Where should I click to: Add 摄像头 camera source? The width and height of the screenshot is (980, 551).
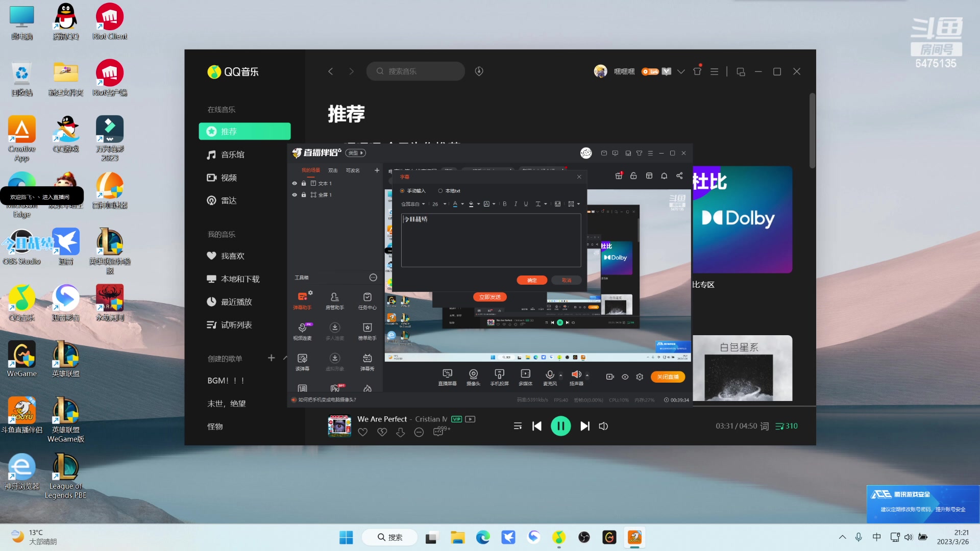(x=474, y=377)
